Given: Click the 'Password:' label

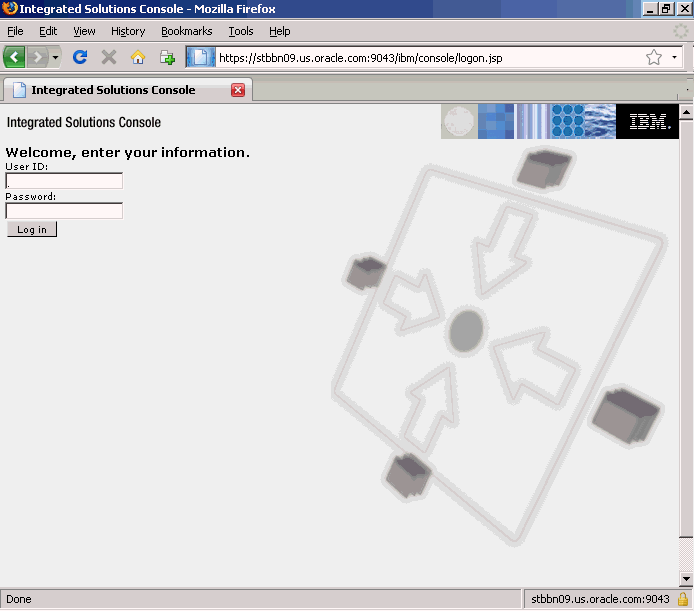Looking at the screenshot, I should [31, 197].
